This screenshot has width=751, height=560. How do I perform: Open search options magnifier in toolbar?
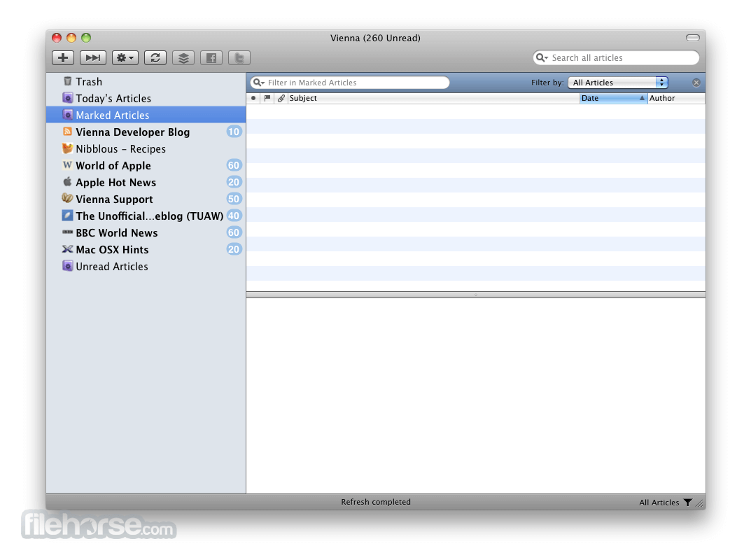tap(542, 57)
